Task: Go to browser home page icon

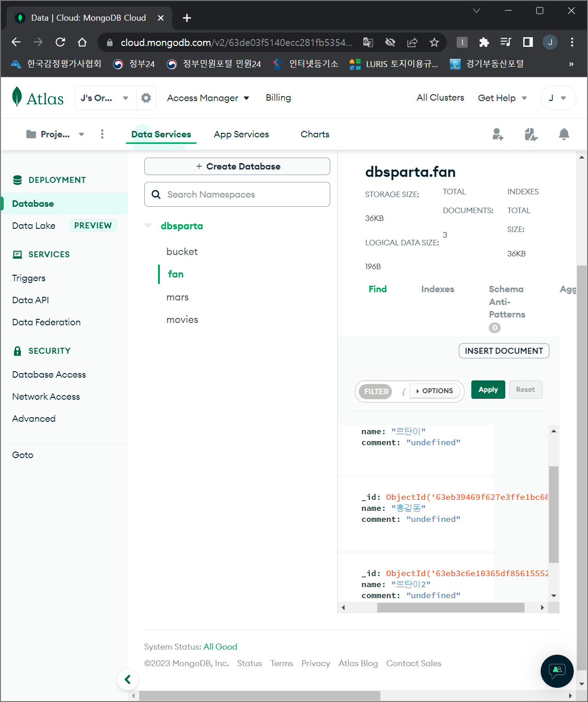Action: (82, 42)
